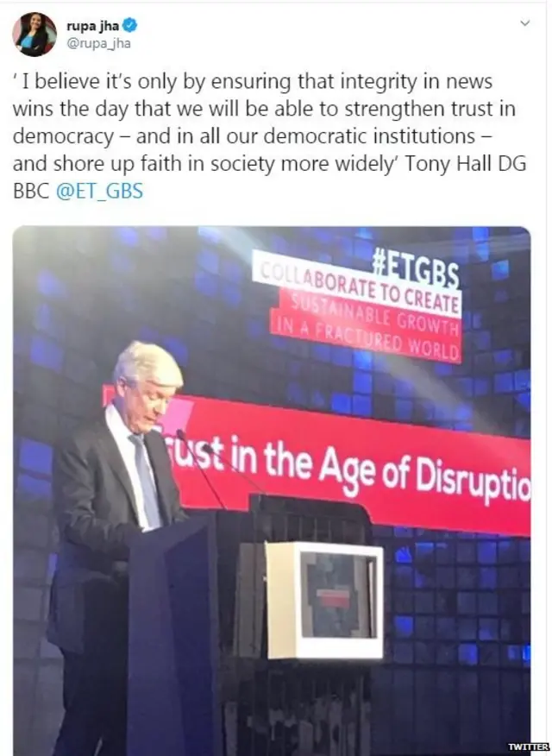Click the 'In a Fractured World' sign line

pyautogui.click(x=366, y=337)
